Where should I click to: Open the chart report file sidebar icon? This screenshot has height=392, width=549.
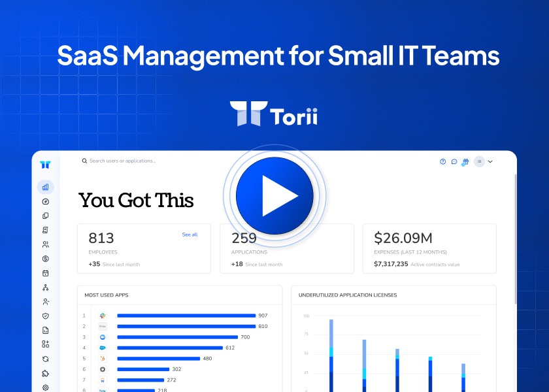point(46,330)
